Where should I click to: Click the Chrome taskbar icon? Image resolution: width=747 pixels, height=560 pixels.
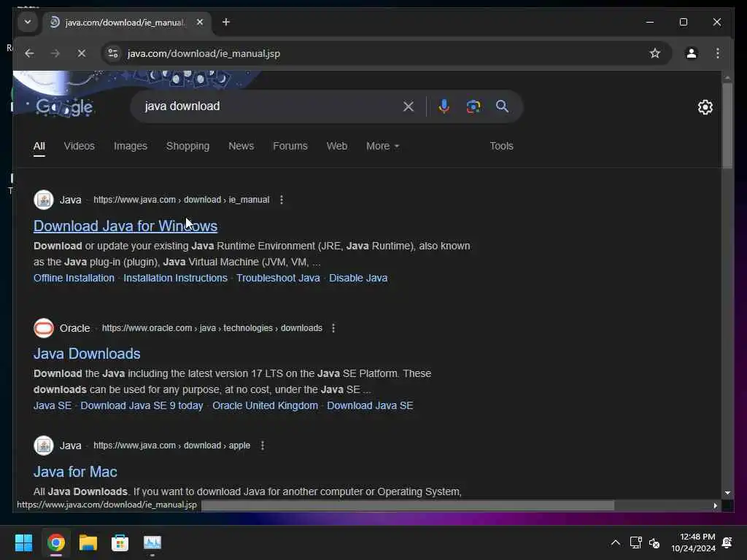click(x=55, y=542)
